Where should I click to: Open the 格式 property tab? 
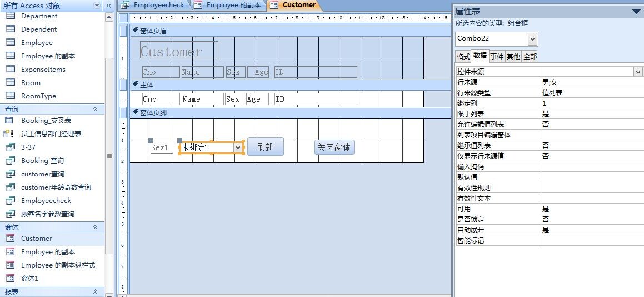pyautogui.click(x=463, y=56)
